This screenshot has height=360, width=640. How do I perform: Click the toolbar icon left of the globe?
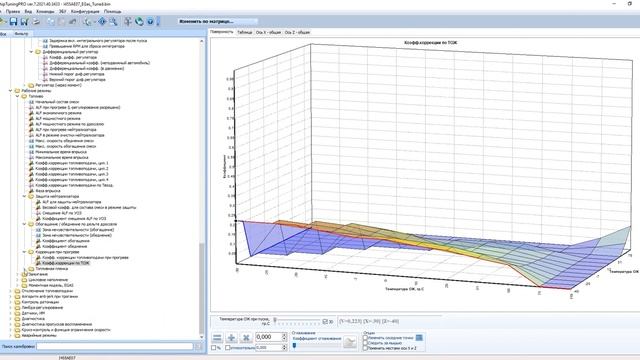click(128, 21)
